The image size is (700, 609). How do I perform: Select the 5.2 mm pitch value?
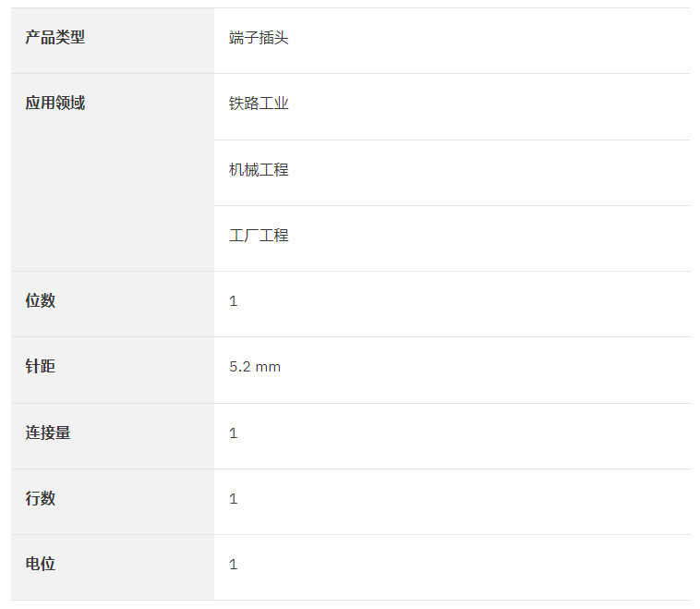click(x=255, y=367)
